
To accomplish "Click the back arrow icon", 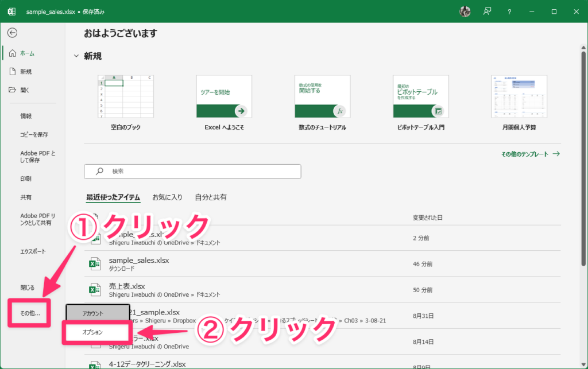I will click(12, 33).
